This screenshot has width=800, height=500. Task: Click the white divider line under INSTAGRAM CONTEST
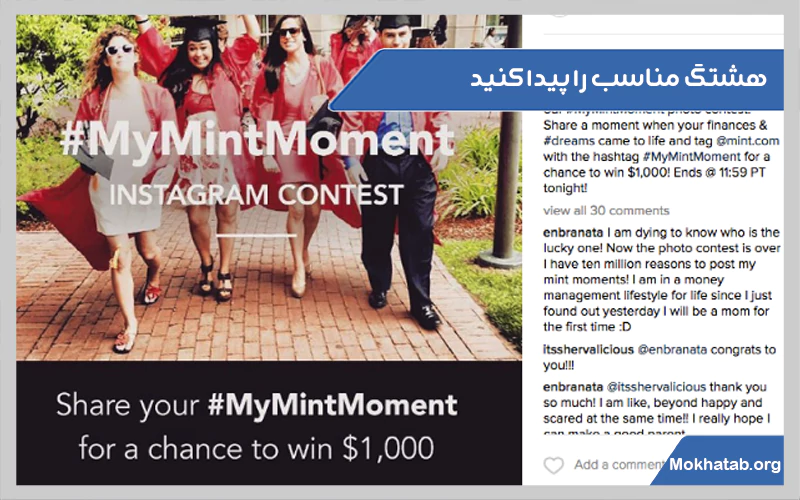pyautogui.click(x=255, y=236)
